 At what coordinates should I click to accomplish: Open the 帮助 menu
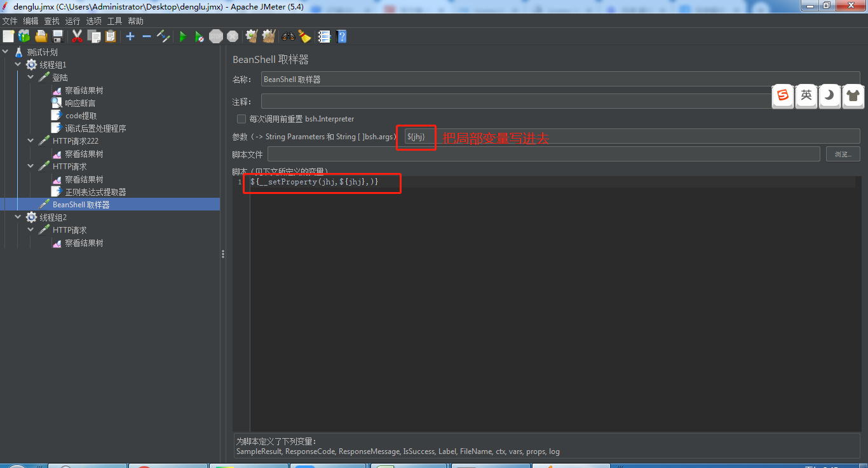point(136,21)
